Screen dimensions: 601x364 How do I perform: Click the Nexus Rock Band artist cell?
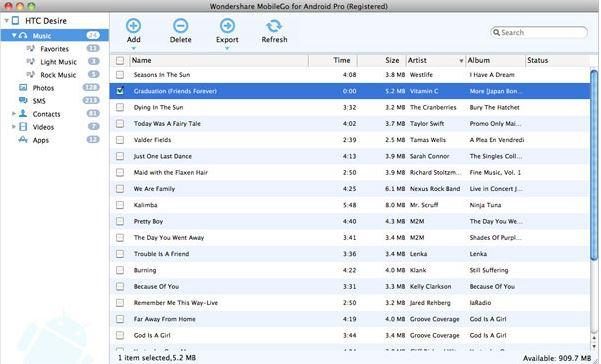coord(435,189)
